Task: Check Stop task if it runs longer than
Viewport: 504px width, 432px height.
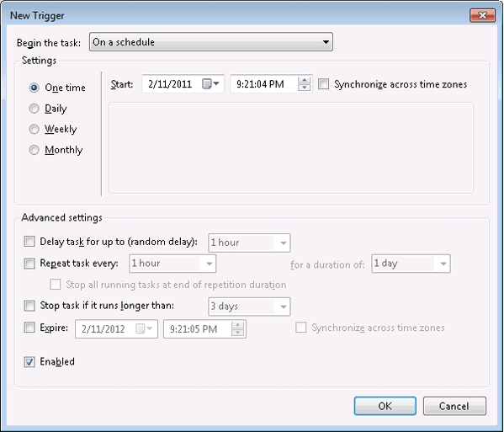Action: point(29,305)
